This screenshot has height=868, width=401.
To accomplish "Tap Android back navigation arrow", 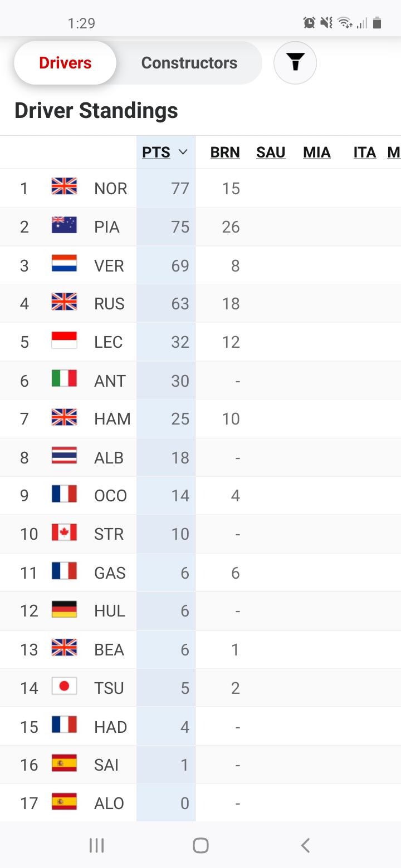I will pos(305,846).
